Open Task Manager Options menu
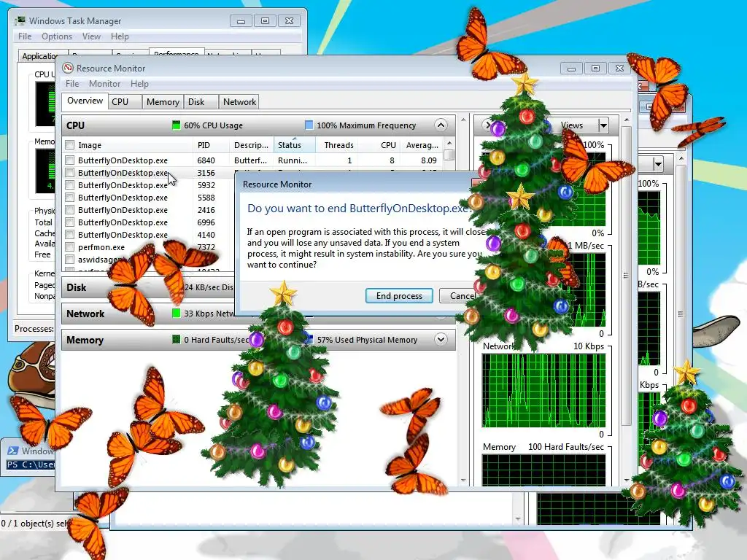 point(57,36)
